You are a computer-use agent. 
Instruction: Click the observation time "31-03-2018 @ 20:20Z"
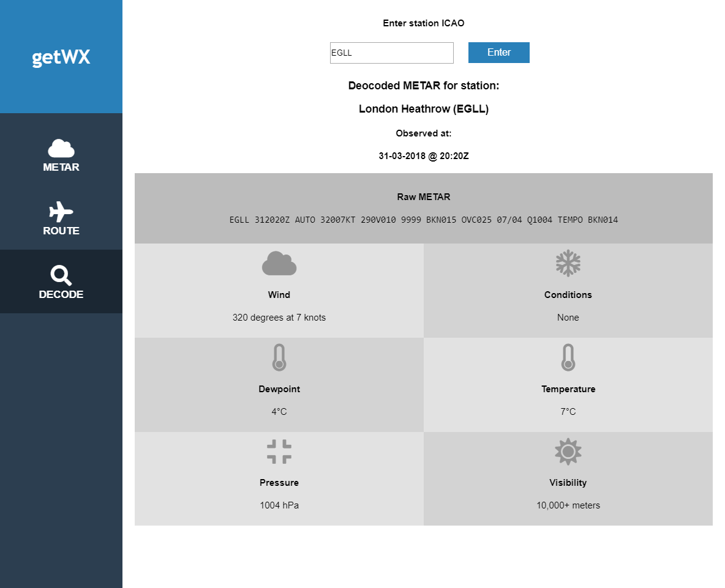click(x=424, y=156)
